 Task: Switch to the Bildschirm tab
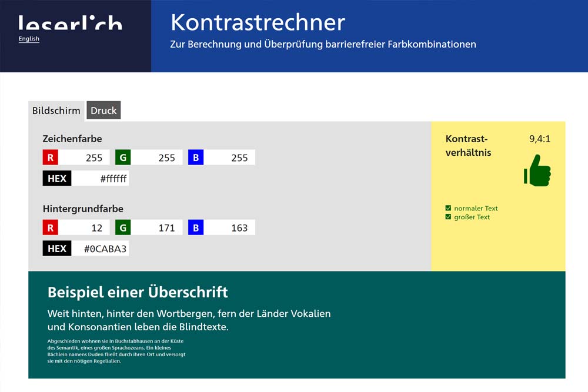[56, 110]
